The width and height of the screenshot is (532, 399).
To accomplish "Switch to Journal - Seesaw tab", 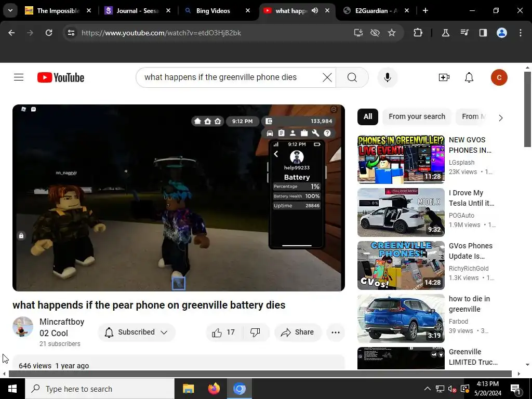I will point(137,10).
